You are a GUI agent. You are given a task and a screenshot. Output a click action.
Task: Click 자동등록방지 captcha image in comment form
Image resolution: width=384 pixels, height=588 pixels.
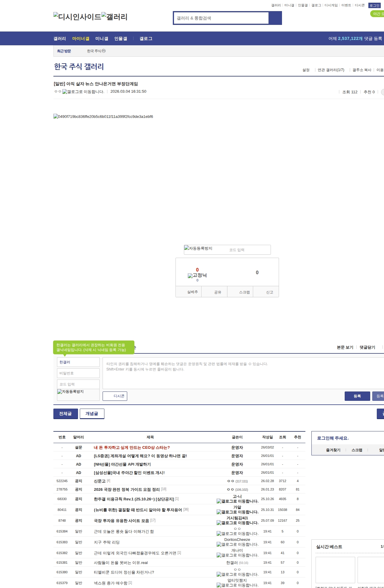pos(70,391)
